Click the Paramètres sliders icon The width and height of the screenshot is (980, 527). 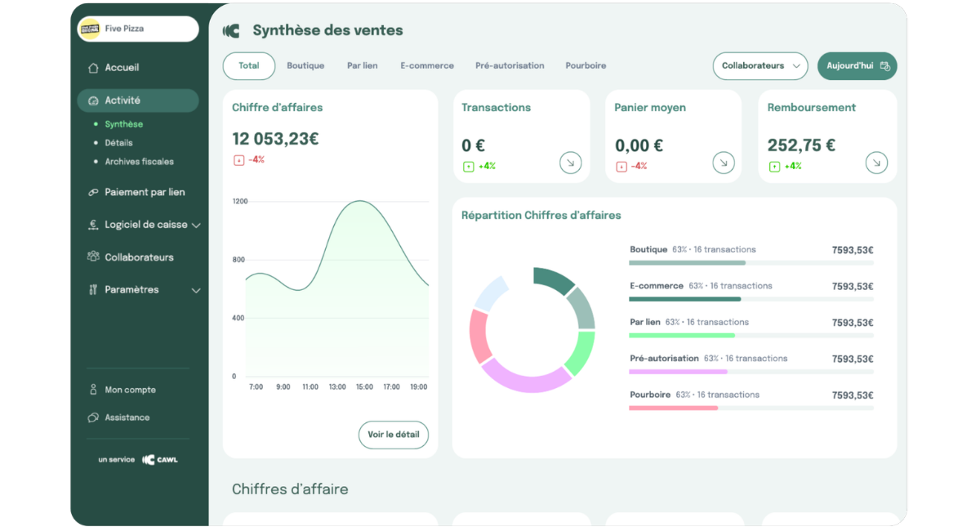[x=93, y=289]
